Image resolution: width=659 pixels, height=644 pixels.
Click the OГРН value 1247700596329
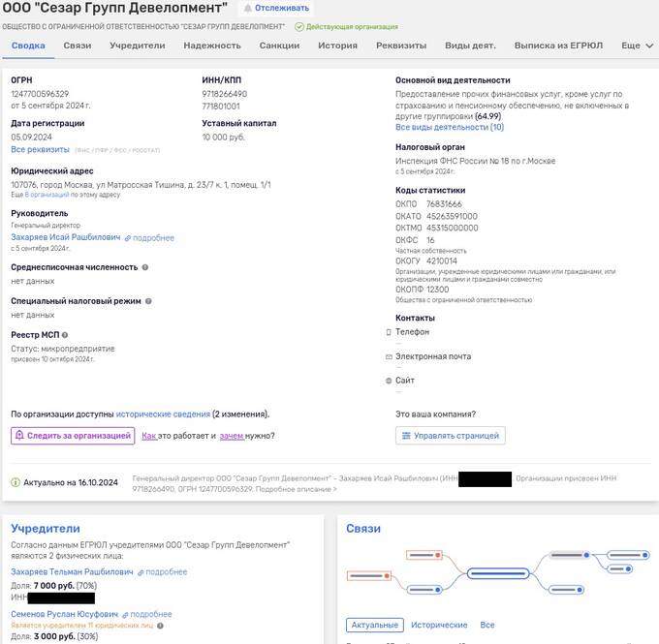click(40, 94)
